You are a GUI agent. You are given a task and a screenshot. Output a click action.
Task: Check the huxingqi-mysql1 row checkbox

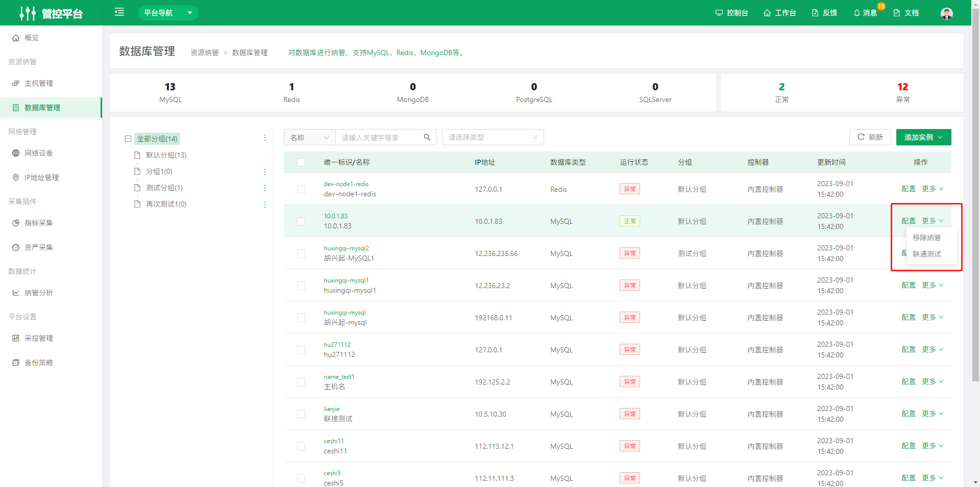pyautogui.click(x=301, y=286)
